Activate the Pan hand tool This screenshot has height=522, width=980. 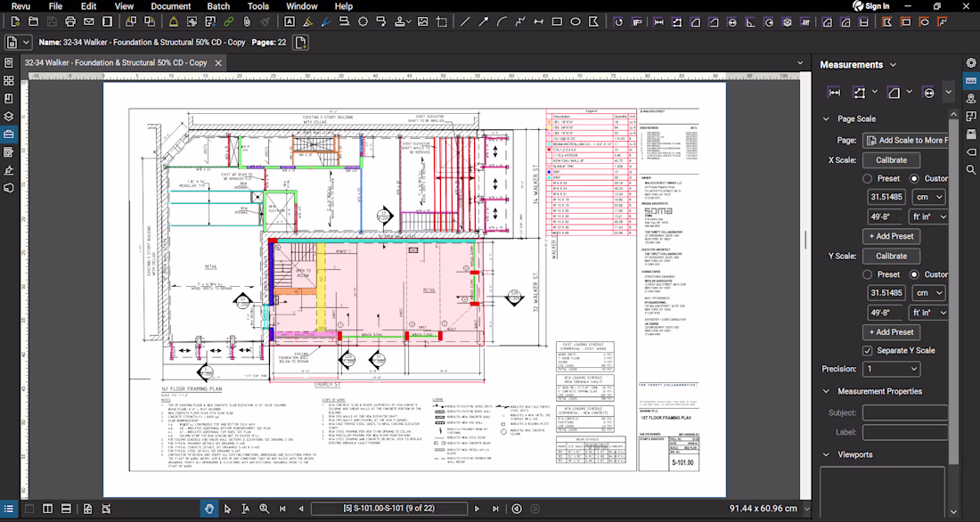coord(209,509)
